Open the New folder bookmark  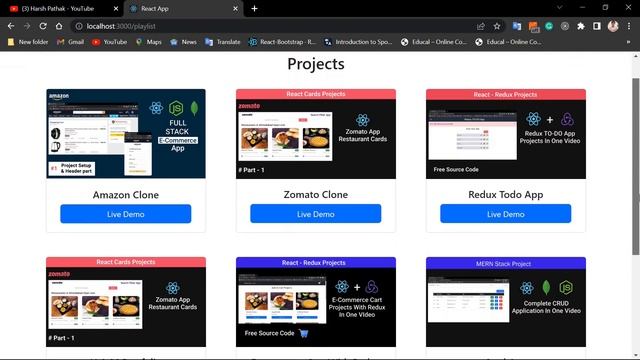tap(28, 42)
